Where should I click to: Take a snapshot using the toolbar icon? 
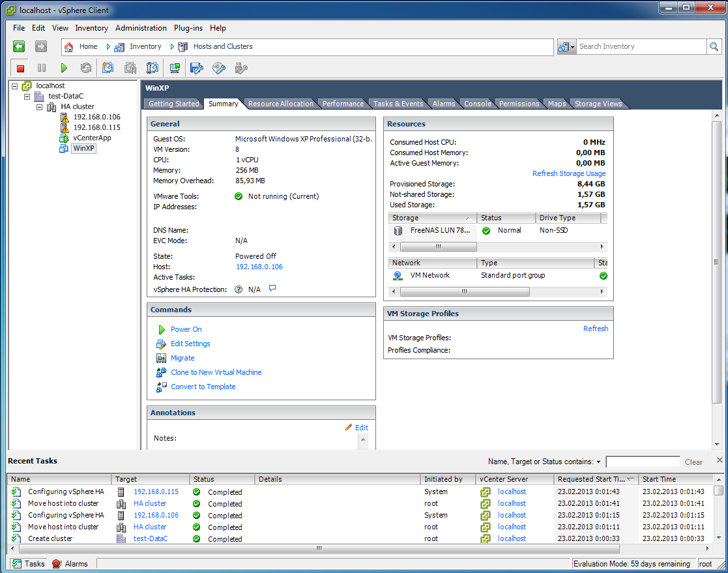(108, 68)
